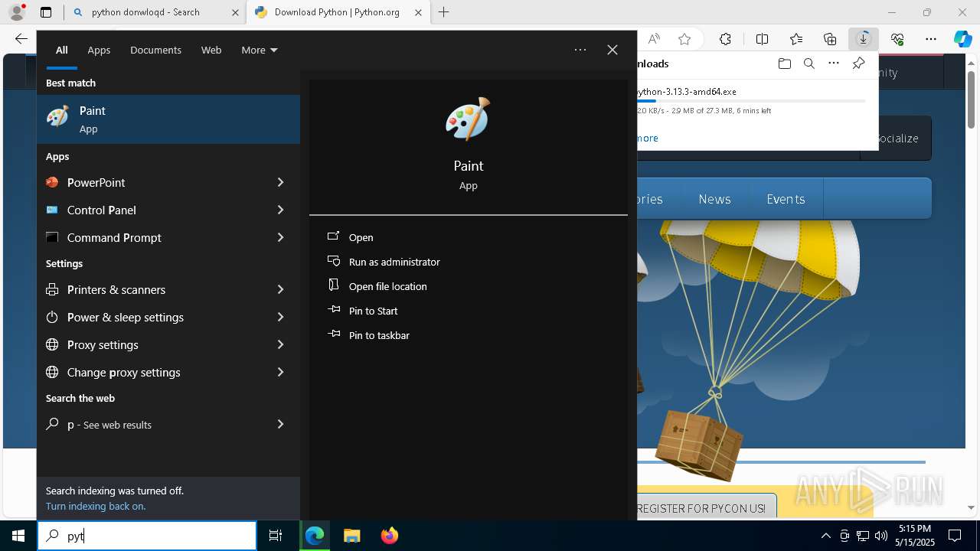Image resolution: width=980 pixels, height=551 pixels.
Task: Pin the Edge downloads panel
Action: (x=858, y=64)
